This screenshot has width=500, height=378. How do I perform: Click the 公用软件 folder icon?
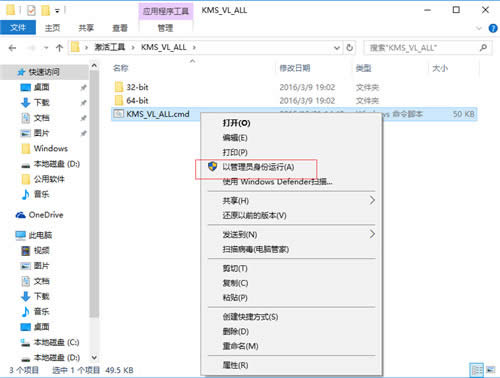pyautogui.click(x=26, y=179)
